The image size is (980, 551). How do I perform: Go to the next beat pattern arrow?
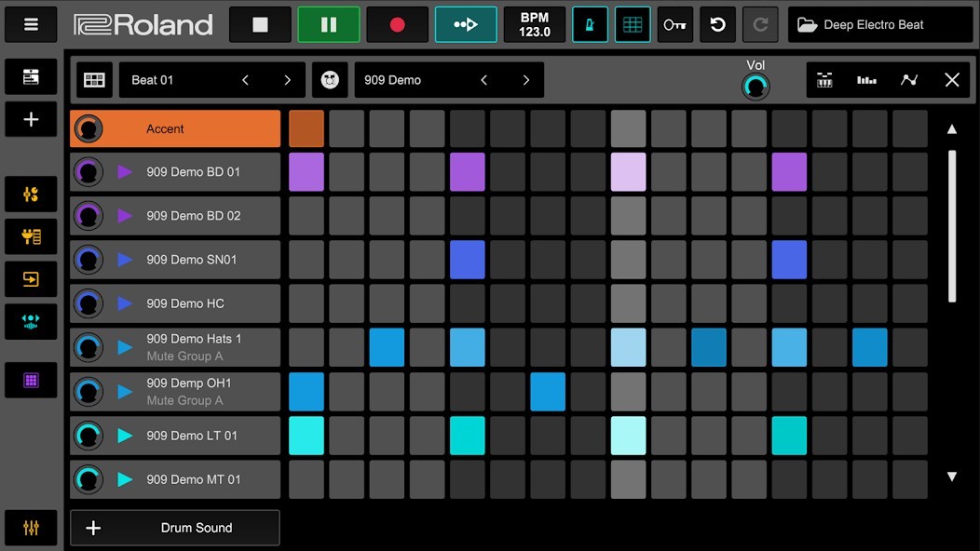pos(287,80)
